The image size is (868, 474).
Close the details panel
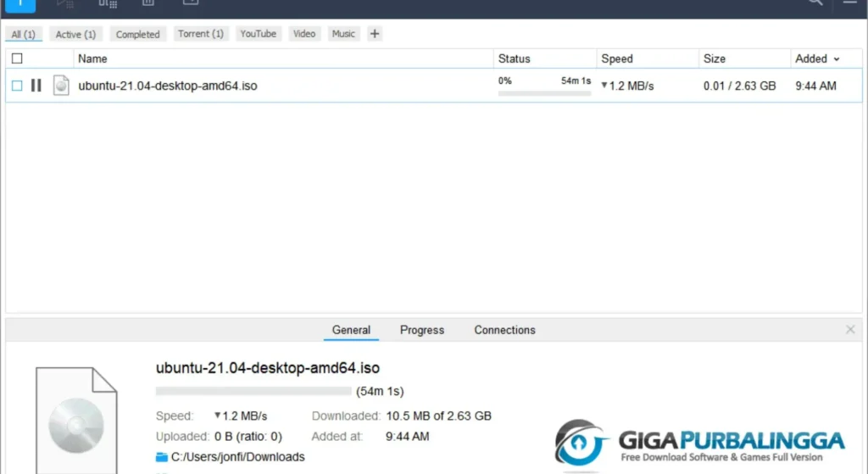(850, 330)
